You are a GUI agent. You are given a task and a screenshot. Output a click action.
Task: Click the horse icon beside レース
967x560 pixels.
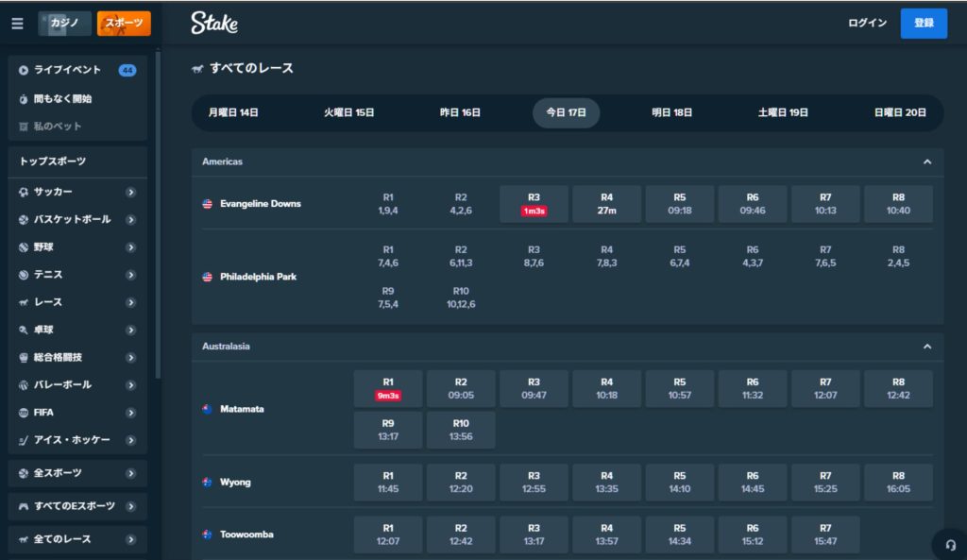click(24, 302)
